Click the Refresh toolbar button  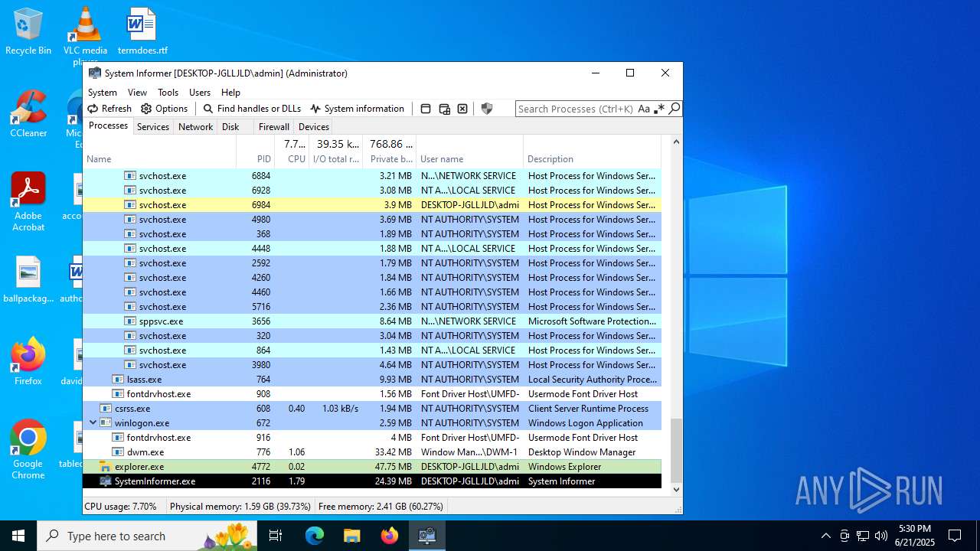coord(109,109)
